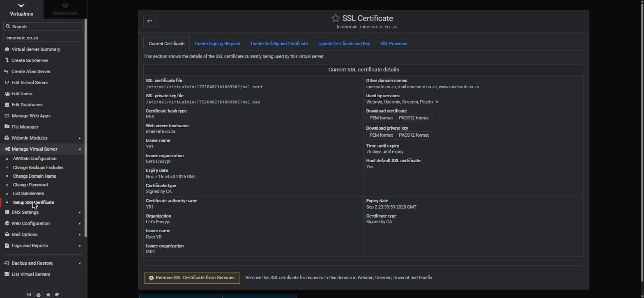644x298 pixels.
Task: Switch to the Dashboard tab
Action: point(65,9)
